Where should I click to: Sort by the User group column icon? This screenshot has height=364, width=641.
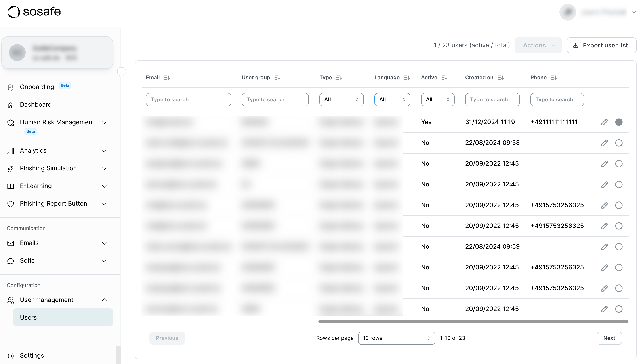[277, 78]
